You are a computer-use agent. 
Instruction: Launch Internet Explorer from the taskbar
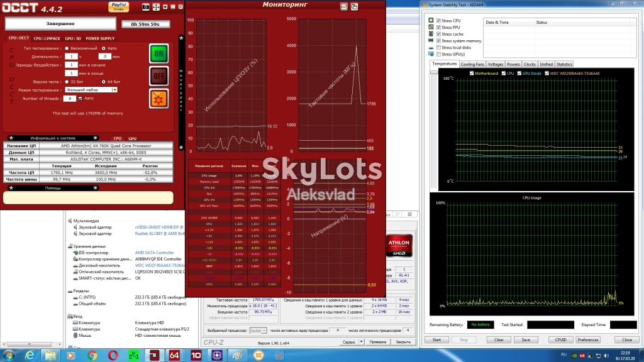pyautogui.click(x=30, y=356)
